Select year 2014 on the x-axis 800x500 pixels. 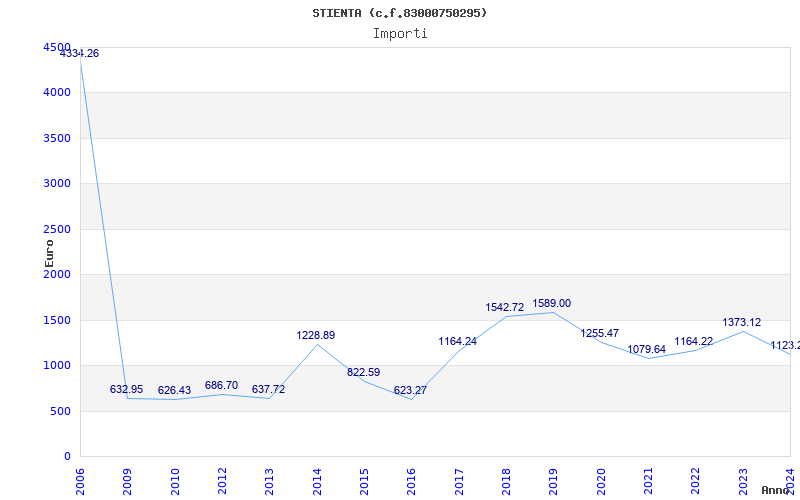point(318,478)
